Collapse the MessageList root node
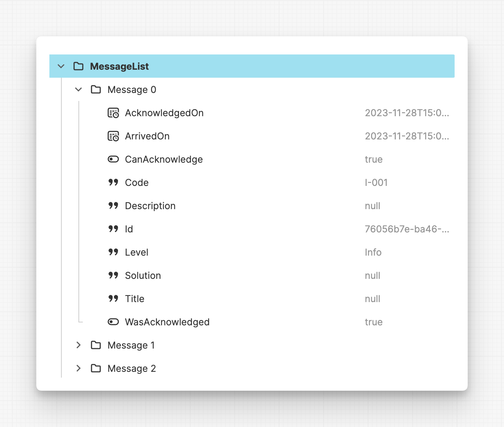This screenshot has width=504, height=427. 61,66
